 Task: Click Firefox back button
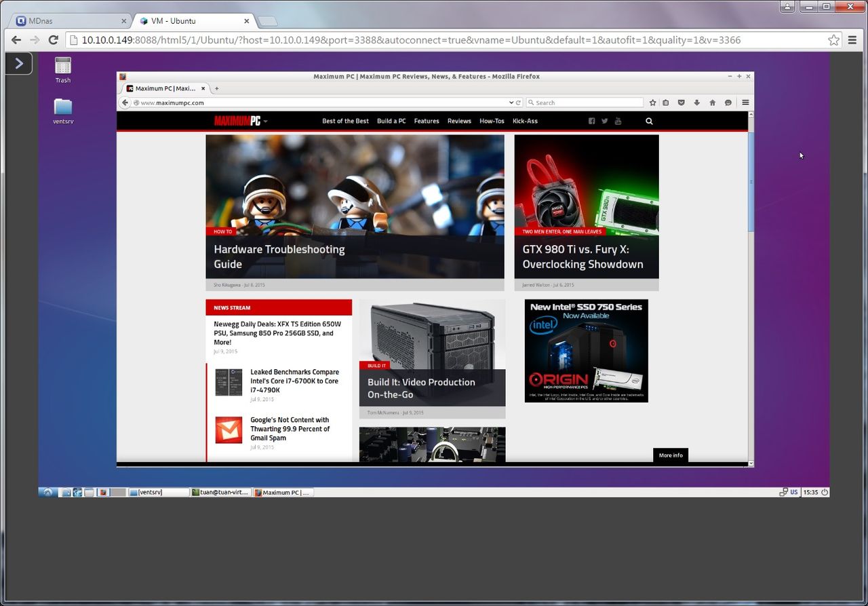click(125, 102)
